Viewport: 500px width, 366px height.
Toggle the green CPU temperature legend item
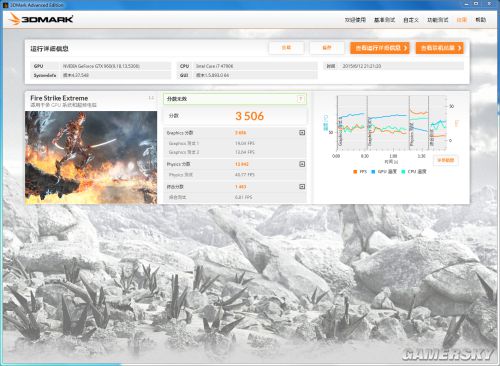(x=414, y=172)
